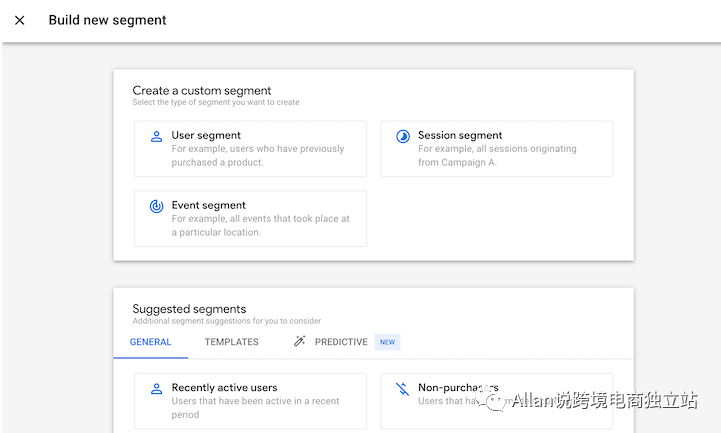The image size is (721, 433).
Task: Select the User segment title
Action: [x=206, y=135]
